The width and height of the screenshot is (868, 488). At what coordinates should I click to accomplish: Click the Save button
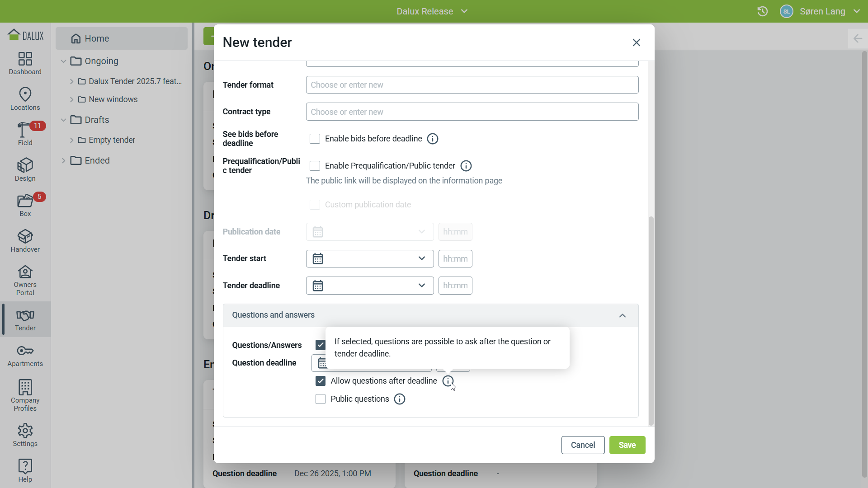[627, 445]
